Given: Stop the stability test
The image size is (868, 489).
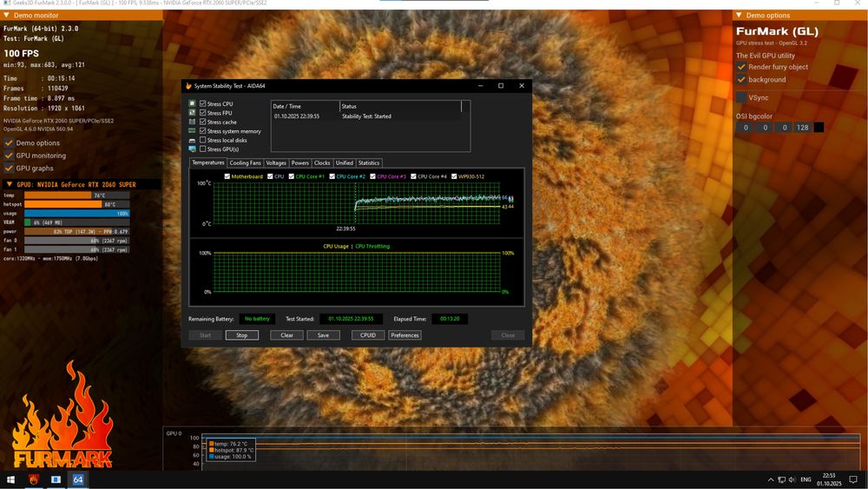Looking at the screenshot, I should pyautogui.click(x=241, y=335).
